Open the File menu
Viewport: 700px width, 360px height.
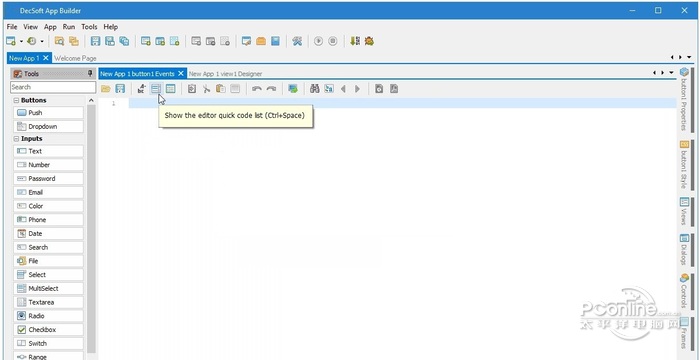(12, 27)
